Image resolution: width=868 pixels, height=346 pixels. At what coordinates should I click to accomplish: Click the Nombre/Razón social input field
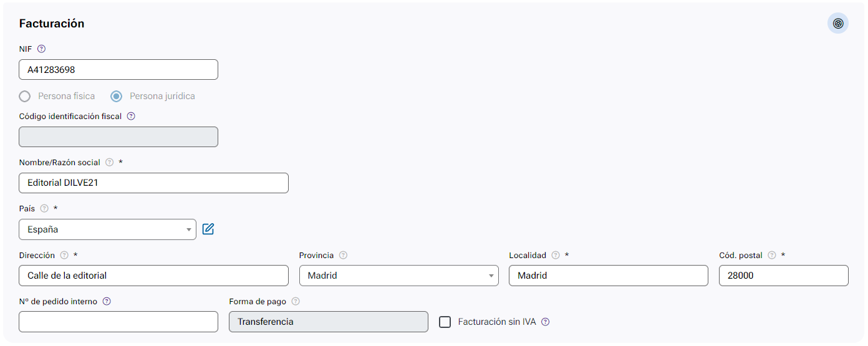153,183
